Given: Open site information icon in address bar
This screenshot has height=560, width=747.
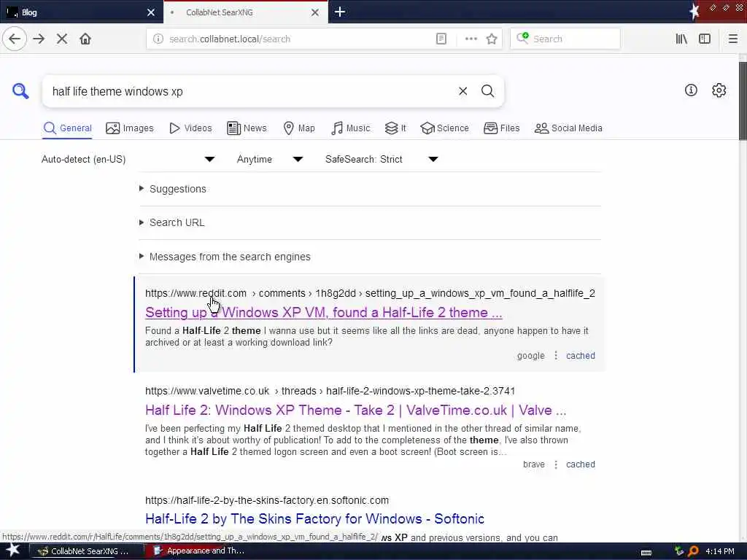Looking at the screenshot, I should [158, 39].
